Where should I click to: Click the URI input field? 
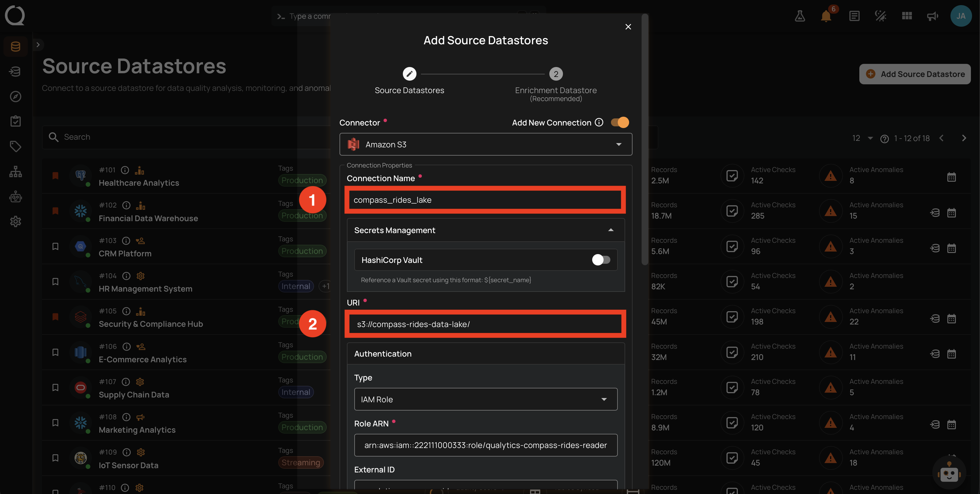[x=485, y=324]
